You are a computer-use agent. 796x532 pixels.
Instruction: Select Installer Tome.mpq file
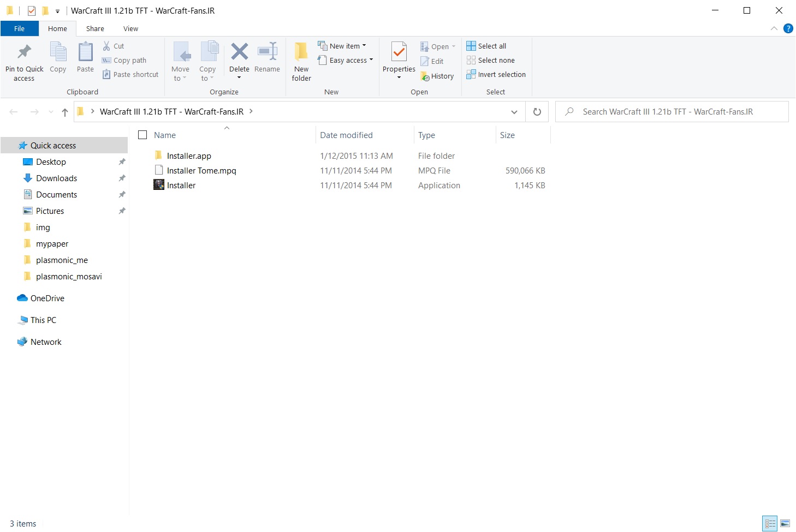coord(201,171)
